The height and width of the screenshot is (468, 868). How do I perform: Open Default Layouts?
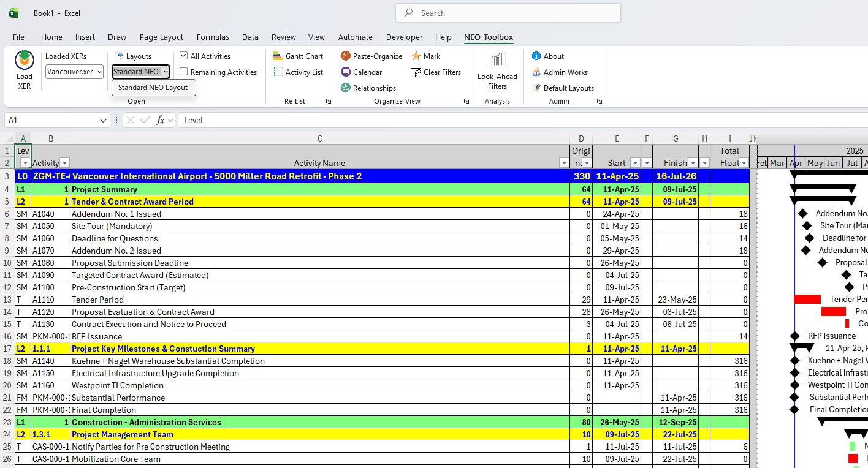click(x=562, y=88)
